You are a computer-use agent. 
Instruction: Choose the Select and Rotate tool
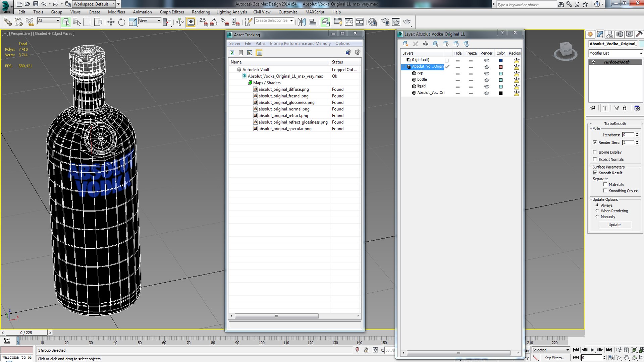click(x=121, y=22)
